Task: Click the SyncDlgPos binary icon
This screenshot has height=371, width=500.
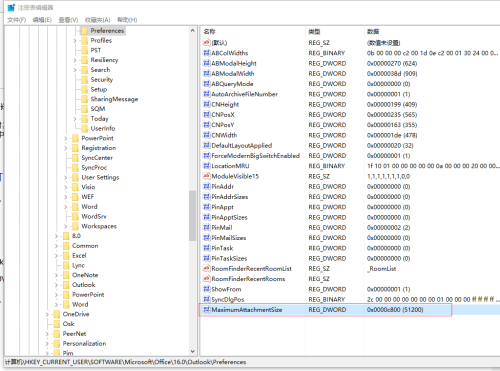Action: (x=207, y=299)
